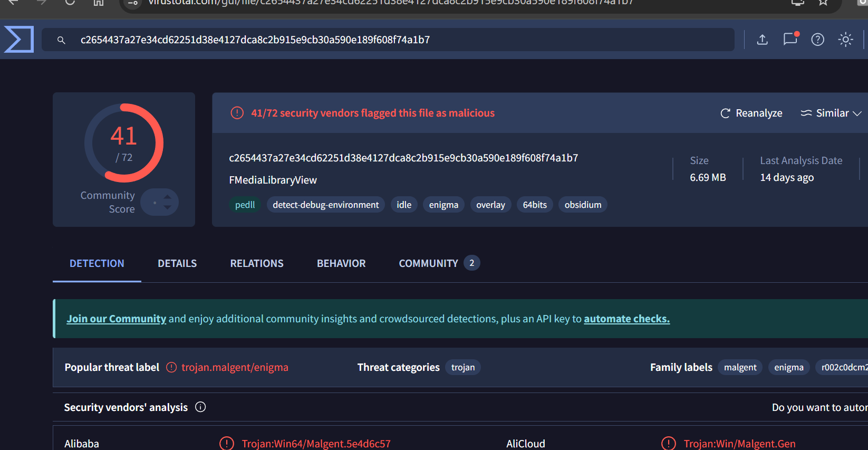Switch to the DETECTION tab

97,263
